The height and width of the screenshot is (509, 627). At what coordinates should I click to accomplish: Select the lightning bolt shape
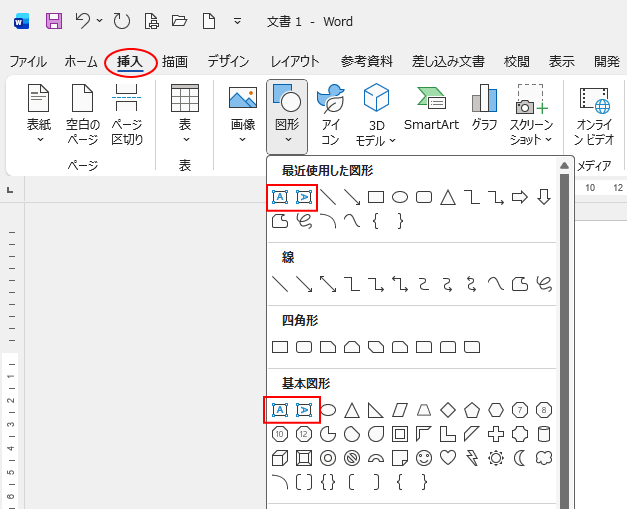(x=472, y=458)
